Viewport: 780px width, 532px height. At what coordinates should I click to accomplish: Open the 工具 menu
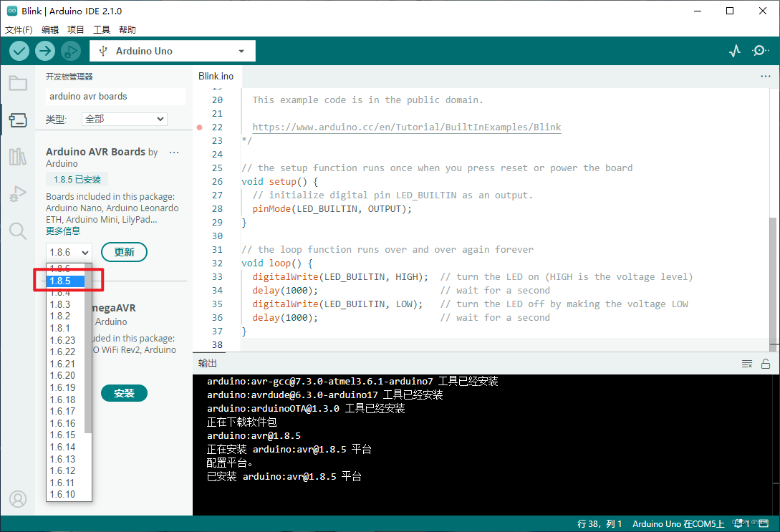pos(102,30)
